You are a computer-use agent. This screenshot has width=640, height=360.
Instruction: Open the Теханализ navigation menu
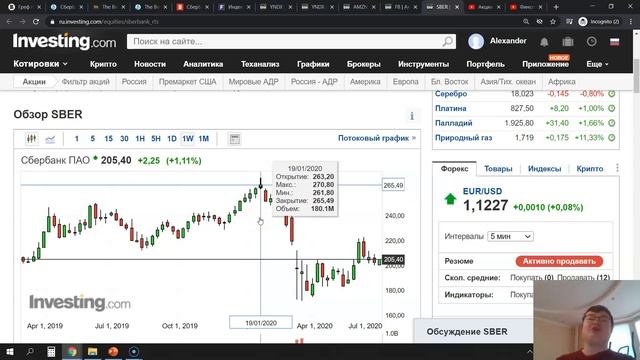260,64
